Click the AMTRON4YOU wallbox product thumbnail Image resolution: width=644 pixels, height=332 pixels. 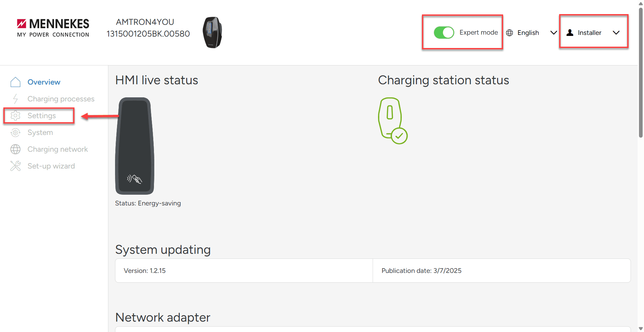pos(212,33)
